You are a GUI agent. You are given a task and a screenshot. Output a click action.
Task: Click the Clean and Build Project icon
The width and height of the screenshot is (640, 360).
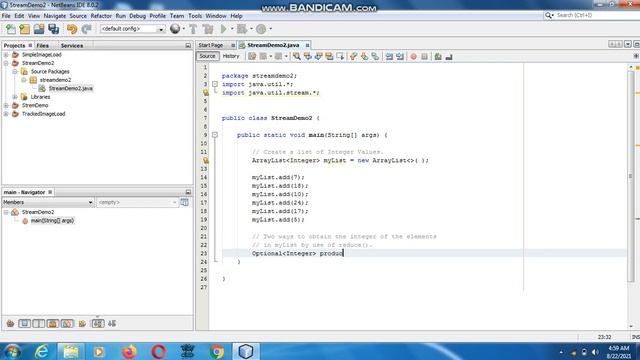[x=208, y=29]
